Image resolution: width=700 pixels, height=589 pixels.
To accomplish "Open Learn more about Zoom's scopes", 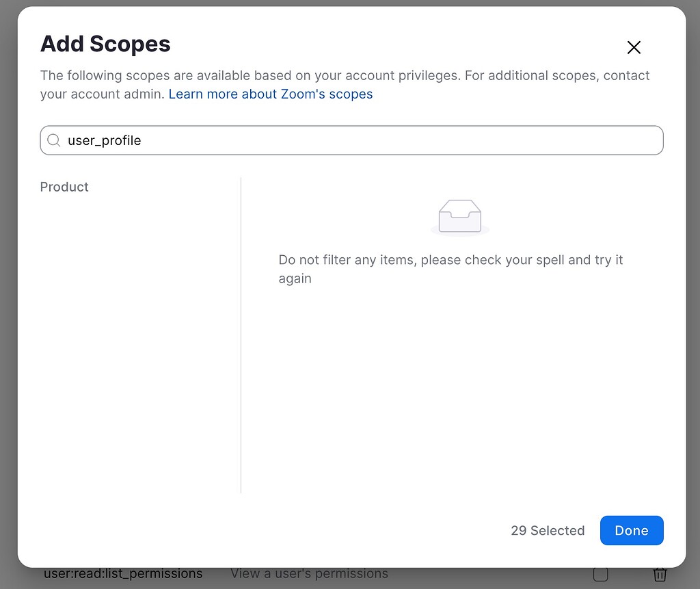I will pos(270,94).
